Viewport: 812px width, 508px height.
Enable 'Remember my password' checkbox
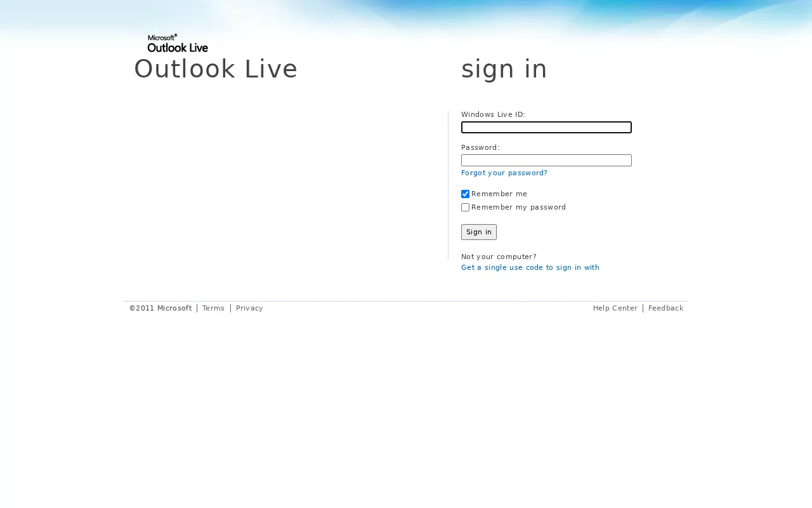pyautogui.click(x=465, y=208)
